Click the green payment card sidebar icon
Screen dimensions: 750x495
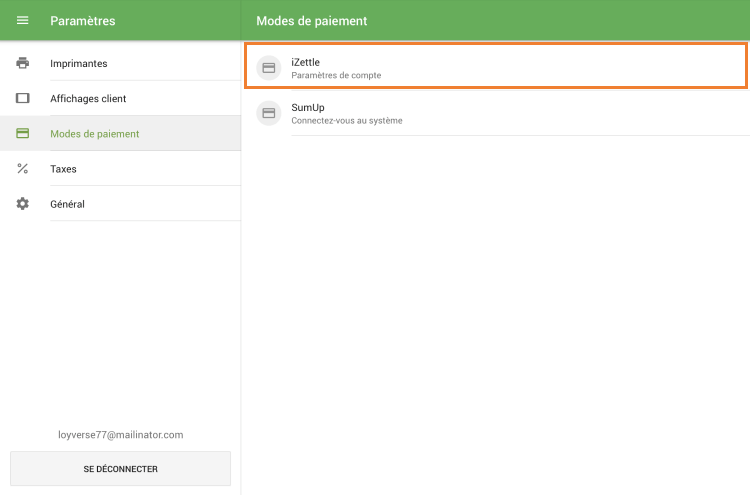[22, 133]
